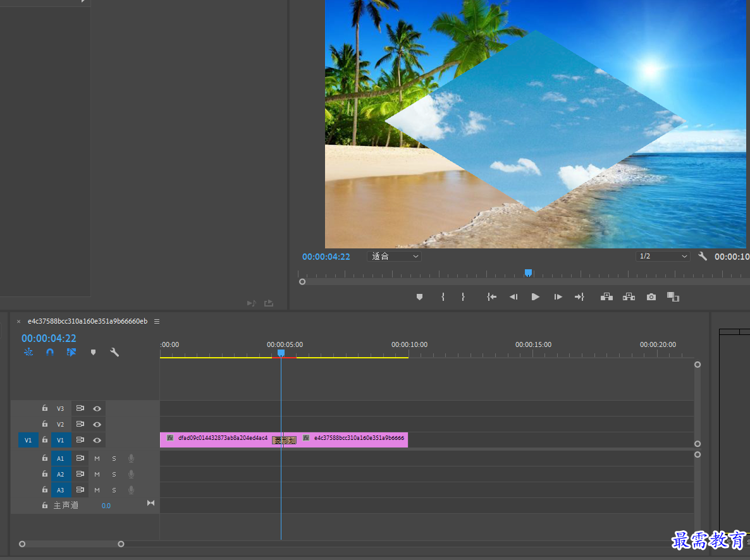This screenshot has width=750, height=560.
Task: Step back one frame
Action: 513,297
